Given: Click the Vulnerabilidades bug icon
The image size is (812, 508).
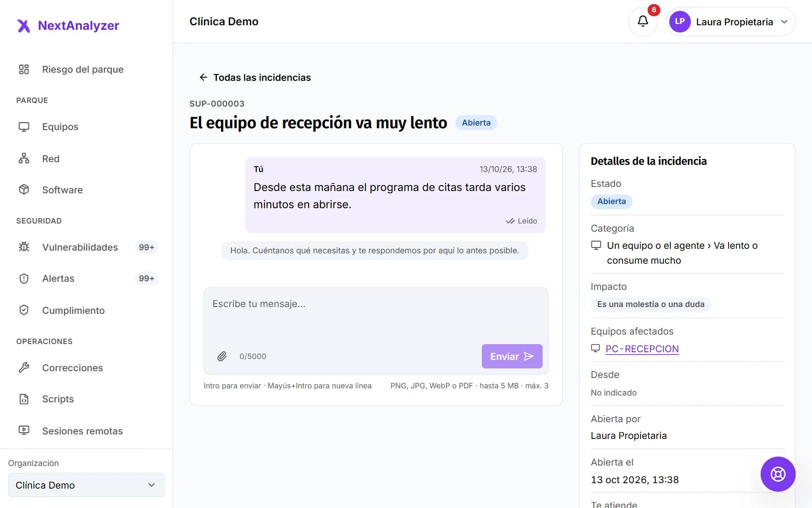Looking at the screenshot, I should 24,247.
